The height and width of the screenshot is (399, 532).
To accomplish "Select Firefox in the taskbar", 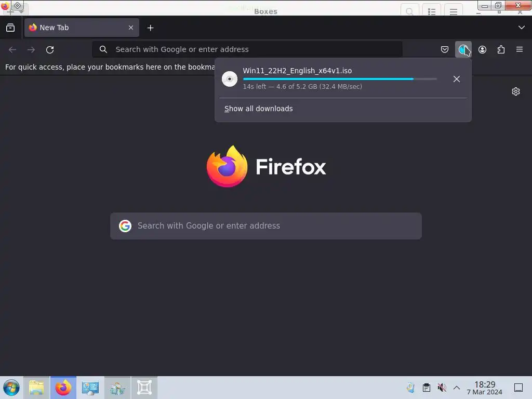I will tap(63, 388).
